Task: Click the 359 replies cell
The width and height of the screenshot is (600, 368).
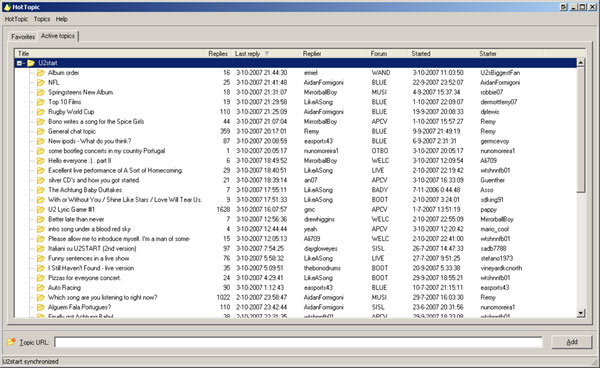Action: coord(225,132)
